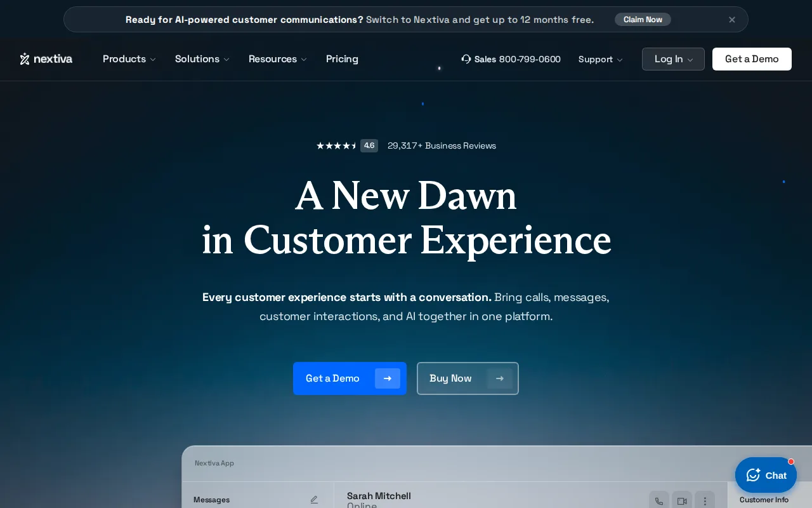This screenshot has height=508, width=812.
Task: Click the Messages panel heading
Action: tap(211, 500)
